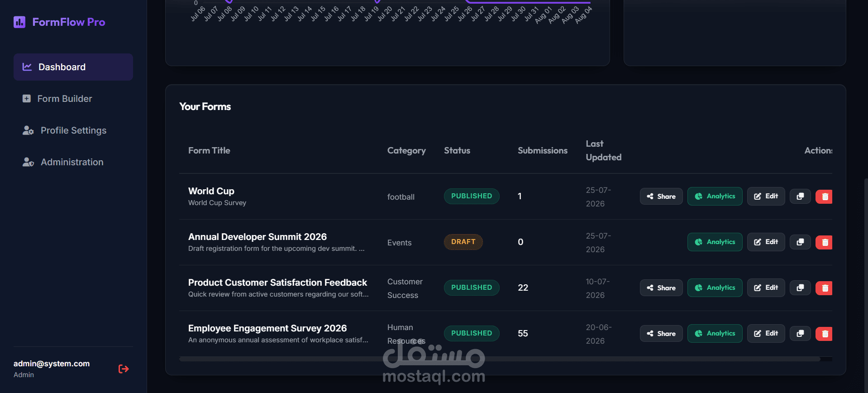Click the PUBLISHED badge on World Cup row
This screenshot has height=393, width=868.
(472, 196)
